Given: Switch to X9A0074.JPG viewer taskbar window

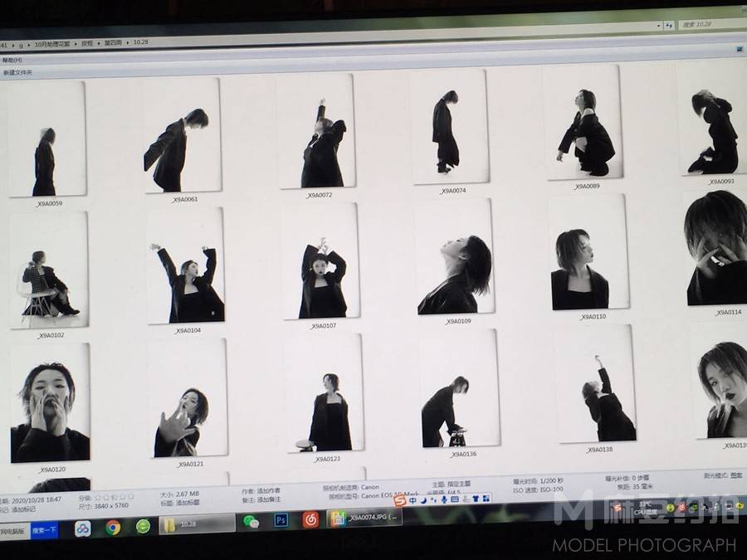Looking at the screenshot, I should (x=364, y=518).
